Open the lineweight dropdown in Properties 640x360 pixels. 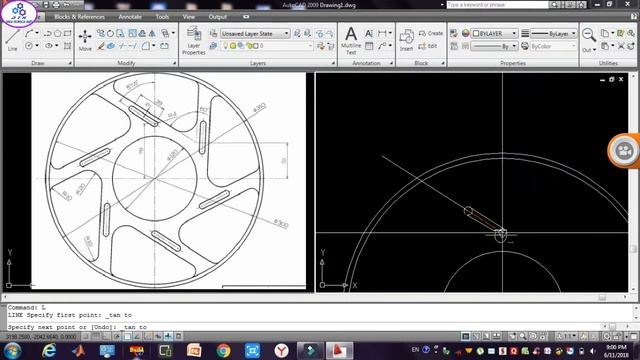(x=553, y=33)
